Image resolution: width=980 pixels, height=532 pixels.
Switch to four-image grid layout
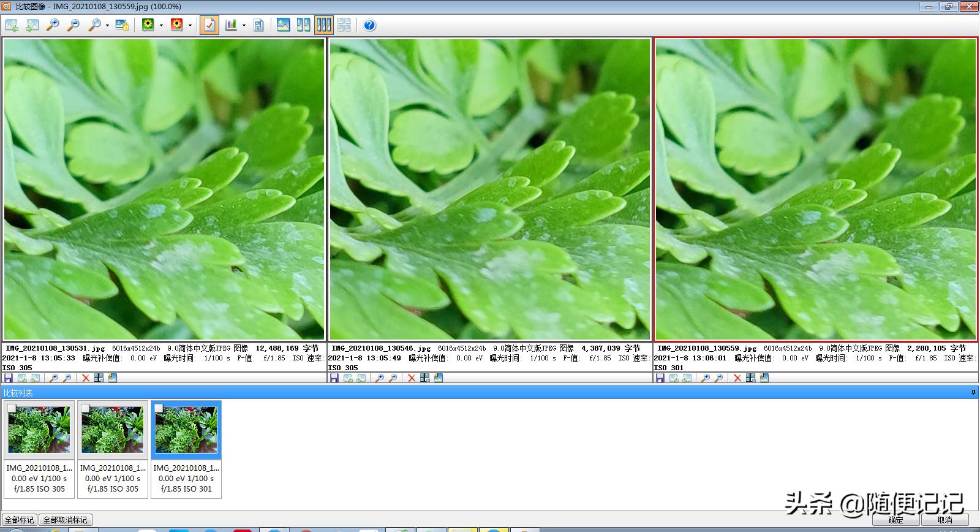click(344, 25)
